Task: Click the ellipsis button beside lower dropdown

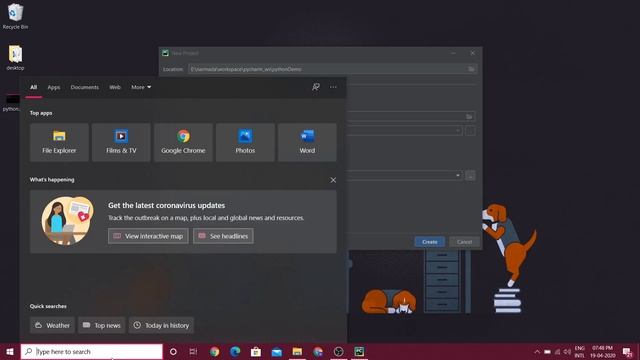Action: (470, 176)
